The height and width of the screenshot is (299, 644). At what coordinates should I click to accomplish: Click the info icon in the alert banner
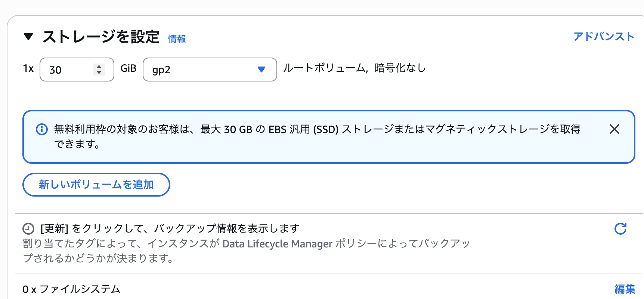[x=41, y=129]
